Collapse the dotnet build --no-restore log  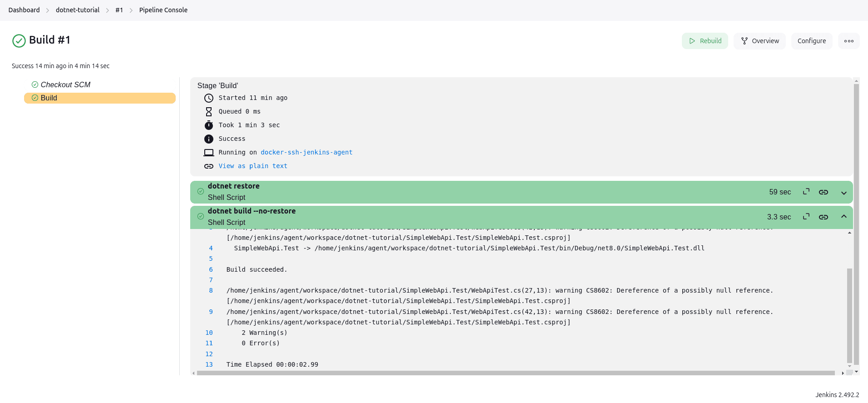[x=843, y=217]
